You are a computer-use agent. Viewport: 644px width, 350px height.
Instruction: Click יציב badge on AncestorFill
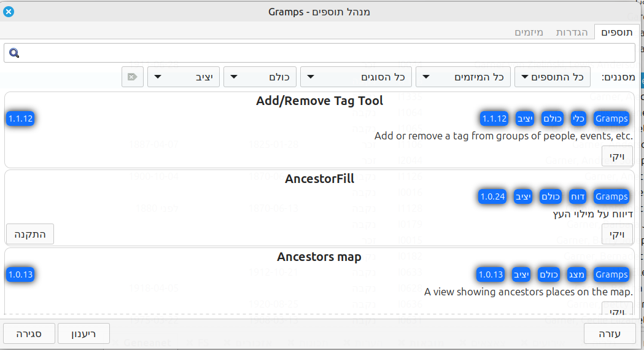(x=523, y=196)
